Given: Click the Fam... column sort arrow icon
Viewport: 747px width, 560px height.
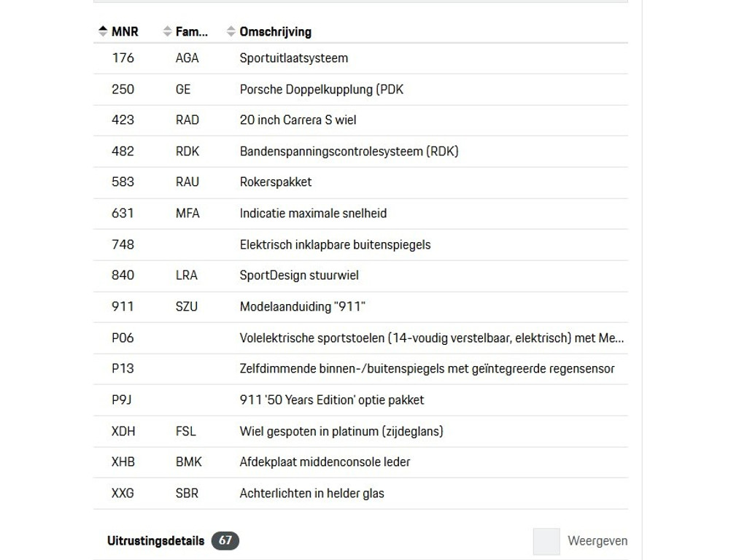Looking at the screenshot, I should pos(167,31).
